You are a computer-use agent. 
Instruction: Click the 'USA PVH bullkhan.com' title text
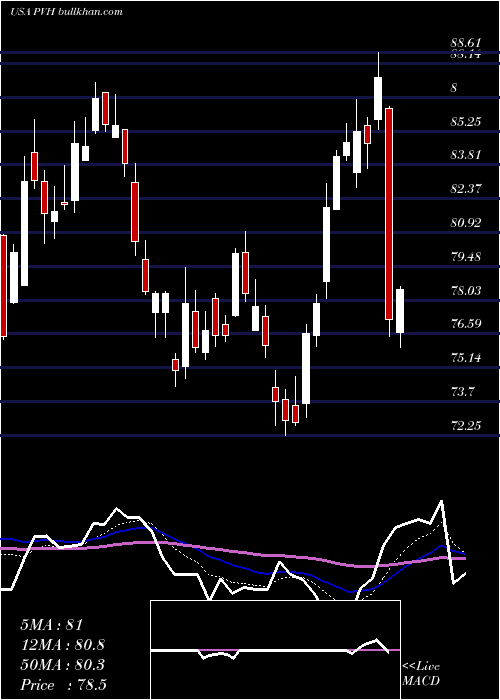66,11
